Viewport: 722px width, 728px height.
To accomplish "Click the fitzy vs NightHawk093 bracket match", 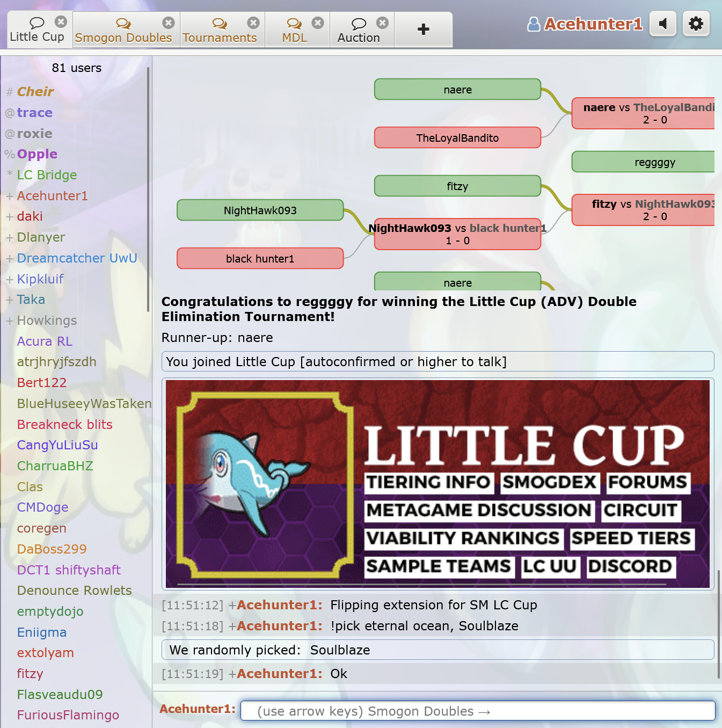I will [x=643, y=210].
